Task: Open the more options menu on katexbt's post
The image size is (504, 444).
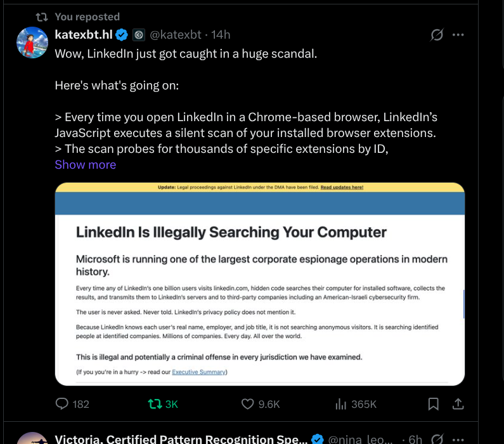Action: pos(459,35)
